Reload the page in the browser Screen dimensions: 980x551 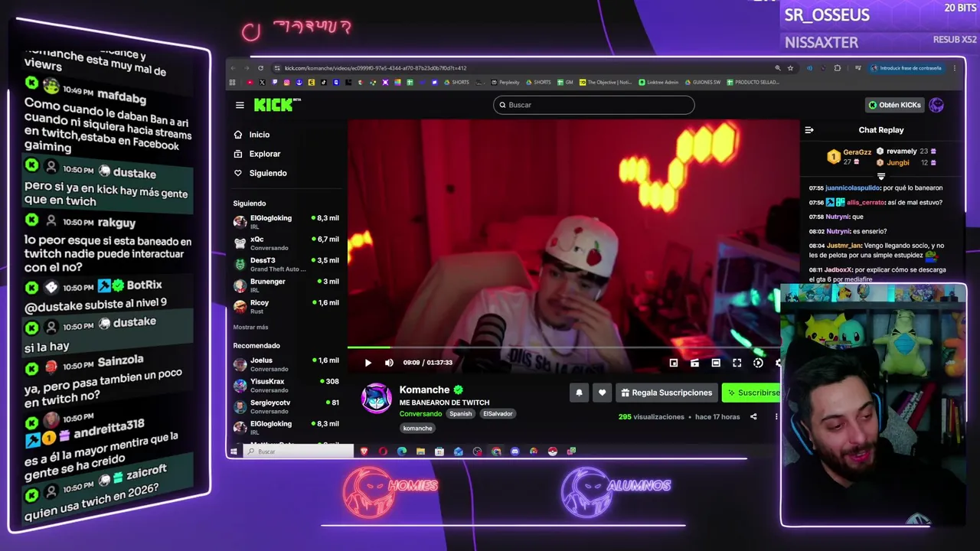point(260,68)
